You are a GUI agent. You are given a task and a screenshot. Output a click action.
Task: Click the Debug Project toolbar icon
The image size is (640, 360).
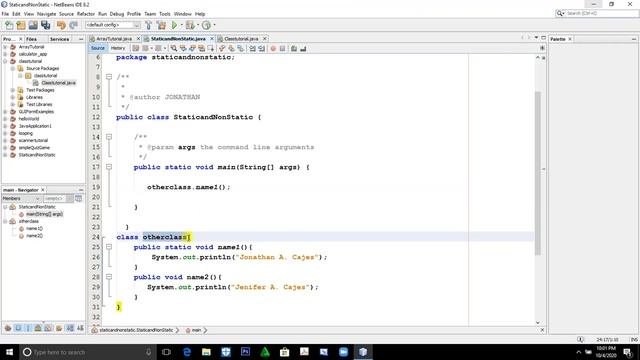(190, 25)
